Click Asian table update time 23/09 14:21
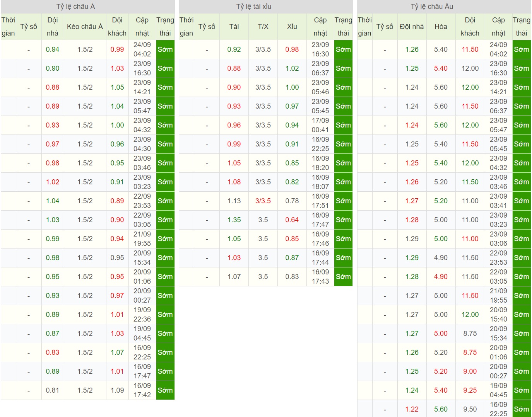 [x=142, y=87]
